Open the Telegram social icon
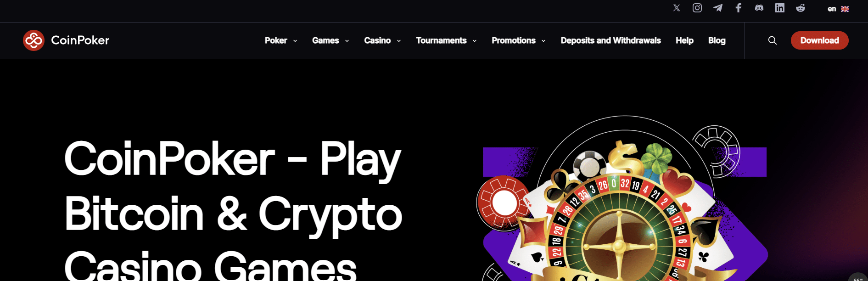The image size is (868, 281). (x=718, y=8)
